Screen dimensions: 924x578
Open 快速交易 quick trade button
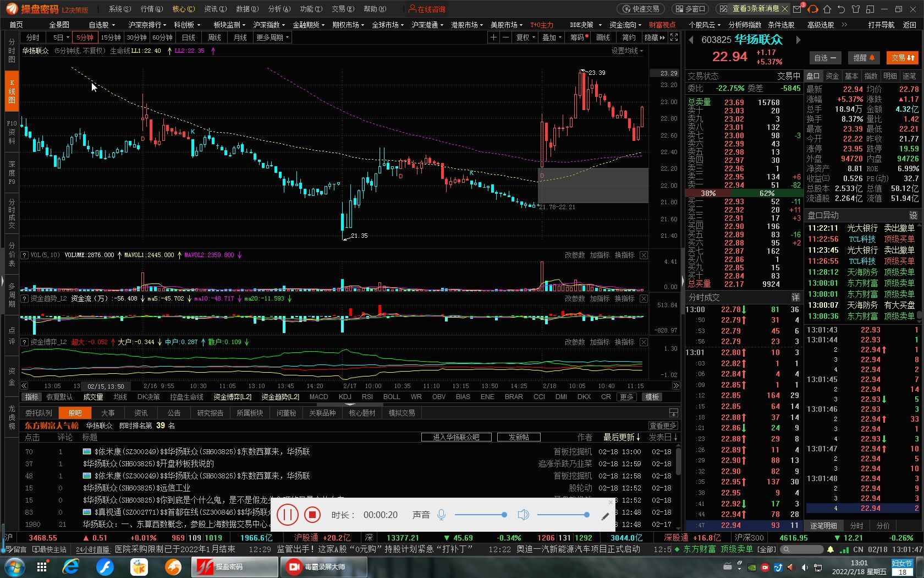(641, 9)
